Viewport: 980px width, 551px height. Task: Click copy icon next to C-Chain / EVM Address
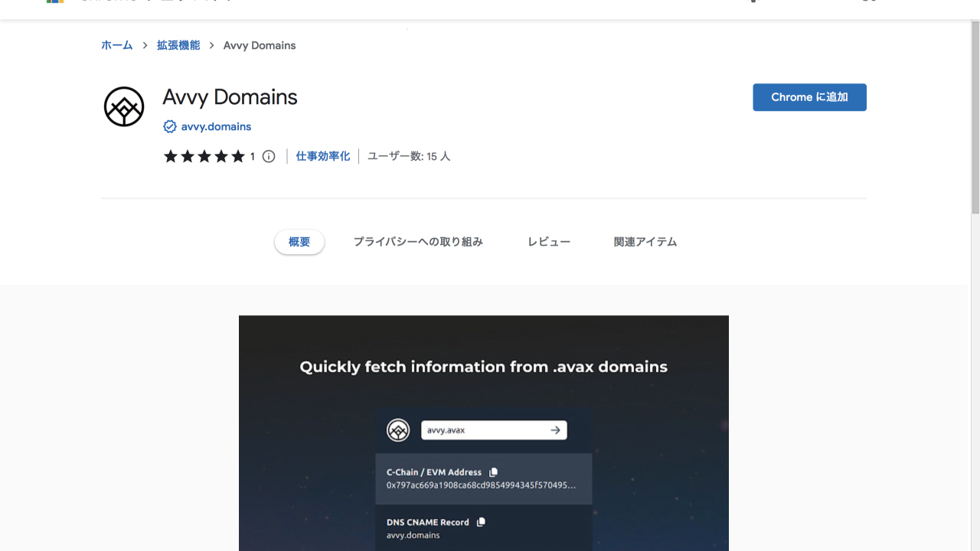(493, 472)
